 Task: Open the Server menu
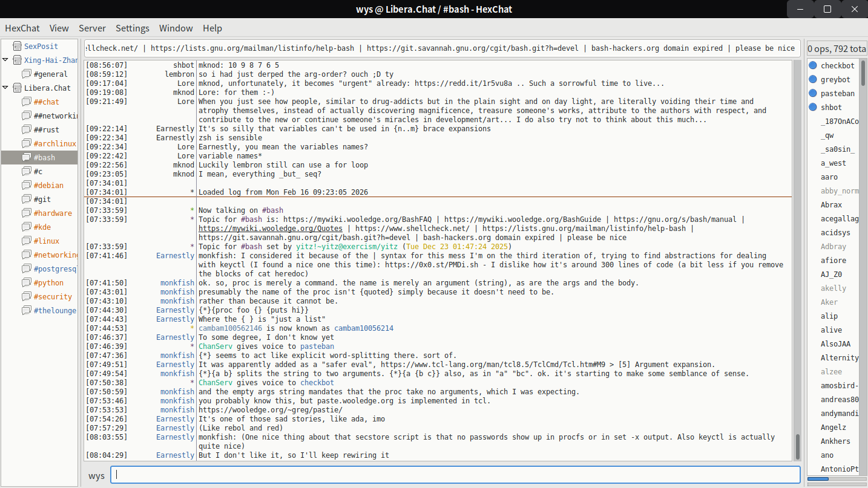tap(92, 28)
